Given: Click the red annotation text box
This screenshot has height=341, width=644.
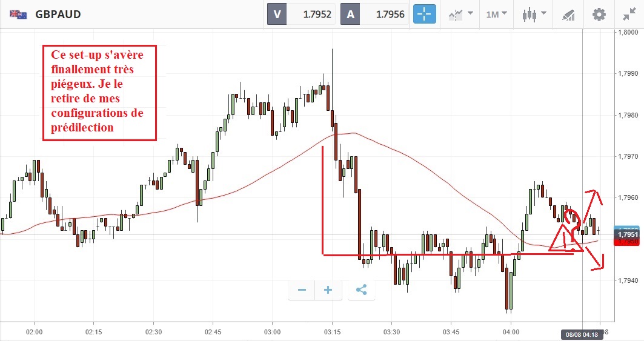Looking at the screenshot, I should pyautogui.click(x=99, y=93).
